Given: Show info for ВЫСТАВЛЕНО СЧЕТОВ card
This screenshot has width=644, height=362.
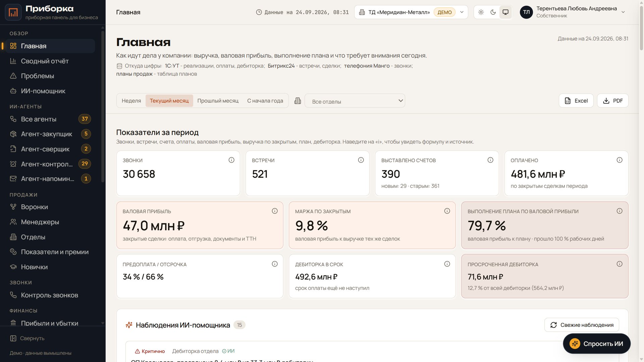Looking at the screenshot, I should [x=490, y=160].
